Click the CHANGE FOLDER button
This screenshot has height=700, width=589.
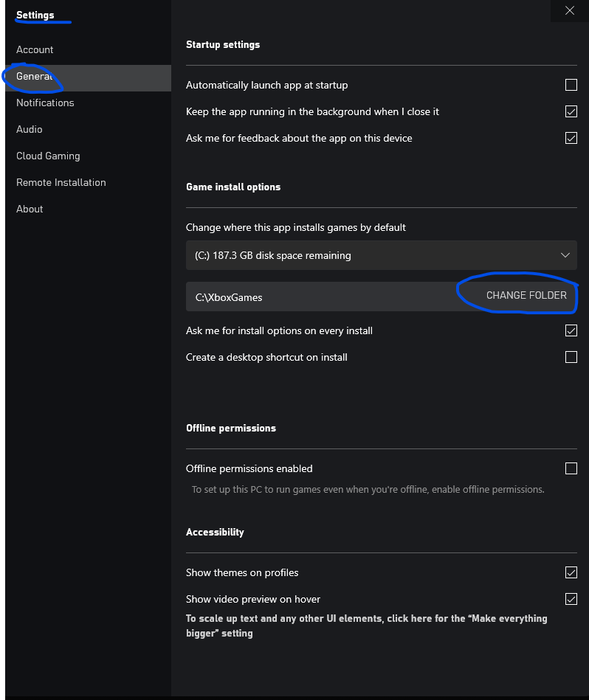(x=526, y=295)
